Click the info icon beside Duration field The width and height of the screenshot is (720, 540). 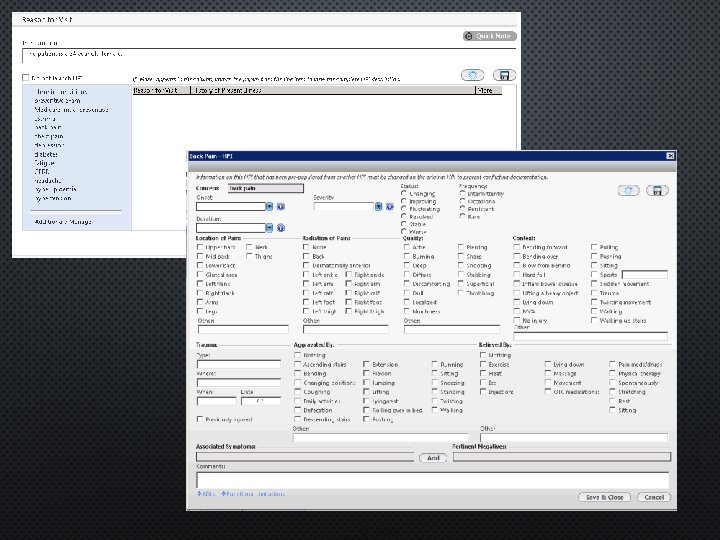(281, 228)
